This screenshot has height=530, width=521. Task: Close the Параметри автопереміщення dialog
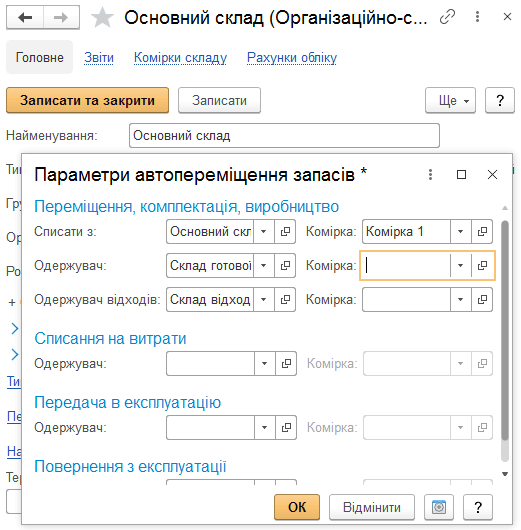[492, 174]
